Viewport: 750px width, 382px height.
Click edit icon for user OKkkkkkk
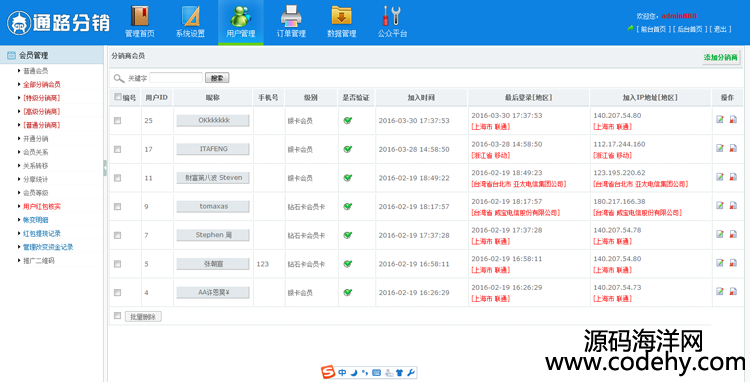click(720, 120)
